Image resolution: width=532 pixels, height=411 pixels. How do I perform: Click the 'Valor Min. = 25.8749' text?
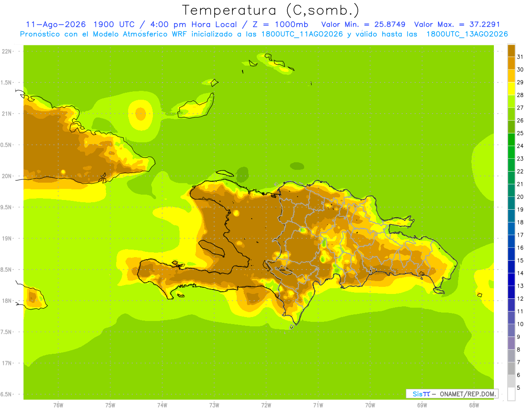click(x=363, y=24)
